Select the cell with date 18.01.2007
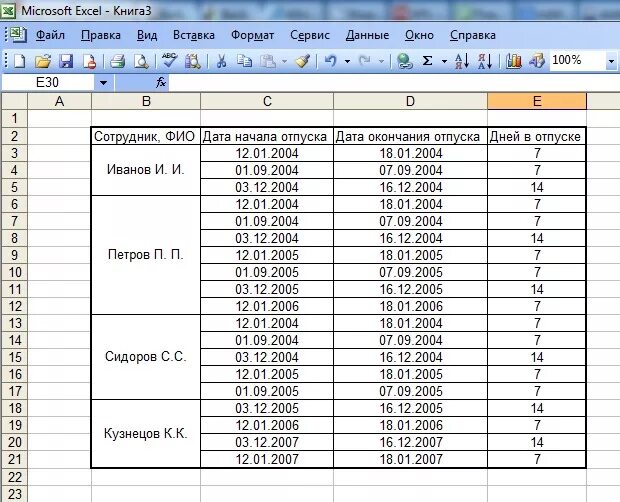Viewport: 620px width, 502px height. [x=410, y=459]
